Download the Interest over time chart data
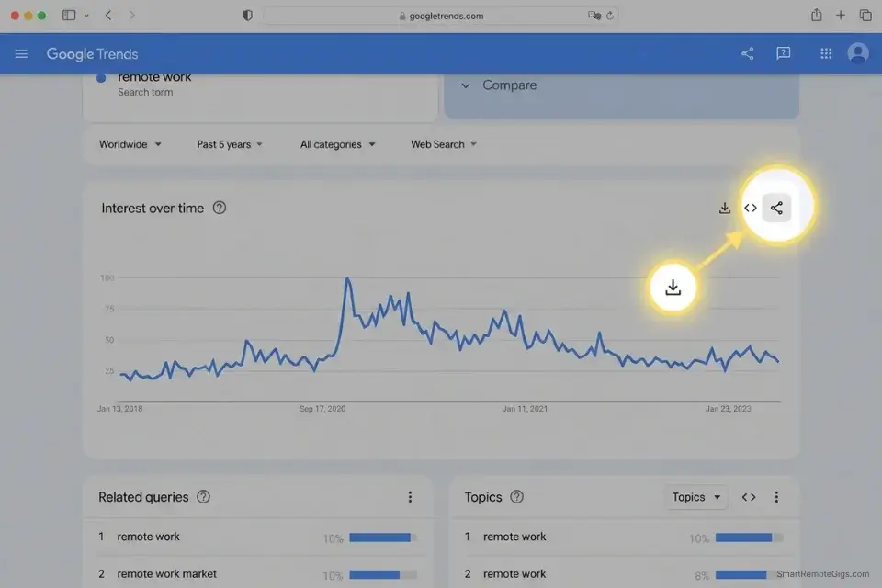The image size is (882, 588). tap(724, 208)
